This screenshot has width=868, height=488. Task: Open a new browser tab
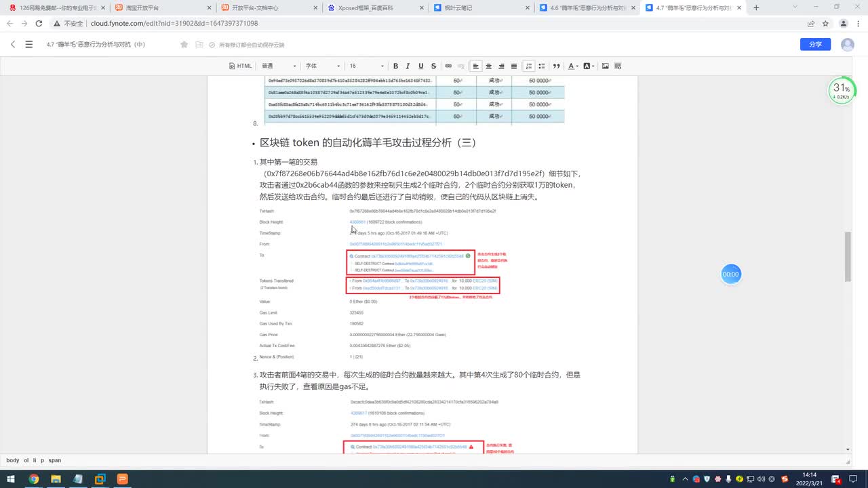(x=756, y=7)
